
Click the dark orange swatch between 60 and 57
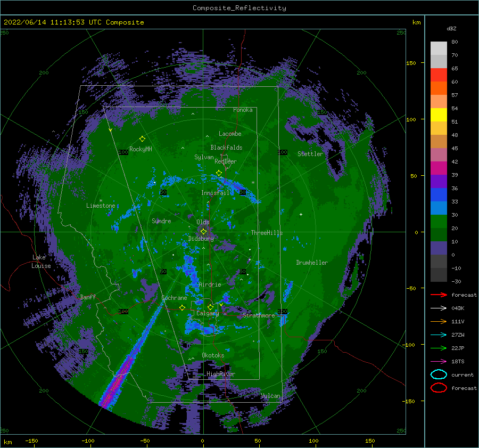click(x=439, y=88)
